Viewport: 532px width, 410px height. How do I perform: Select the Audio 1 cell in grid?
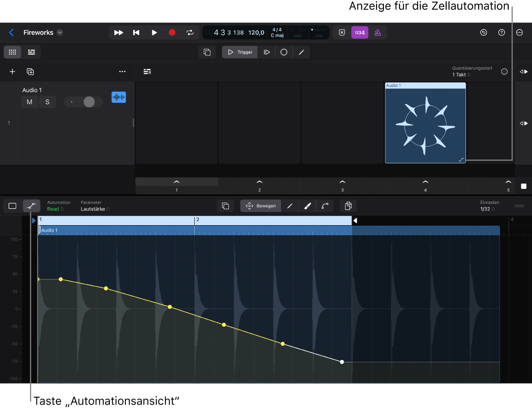point(425,123)
